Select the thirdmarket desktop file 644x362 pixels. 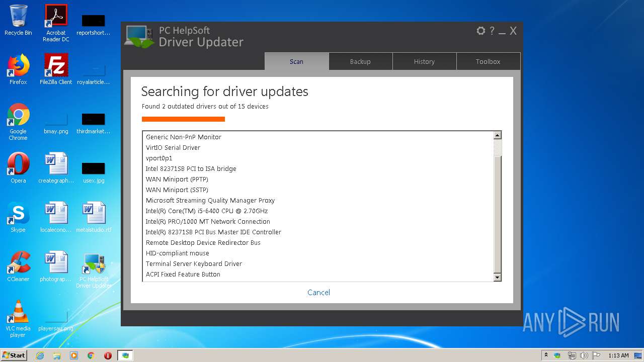(x=94, y=123)
